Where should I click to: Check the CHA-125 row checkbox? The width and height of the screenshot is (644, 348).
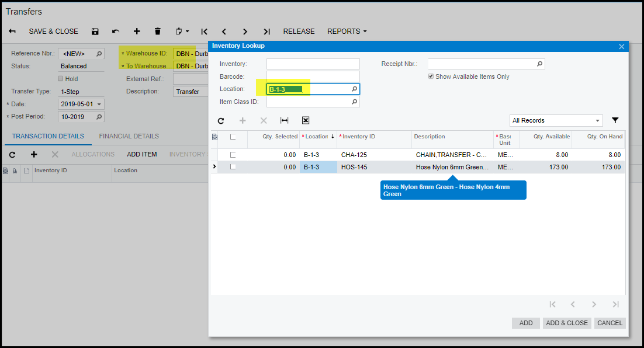point(233,155)
